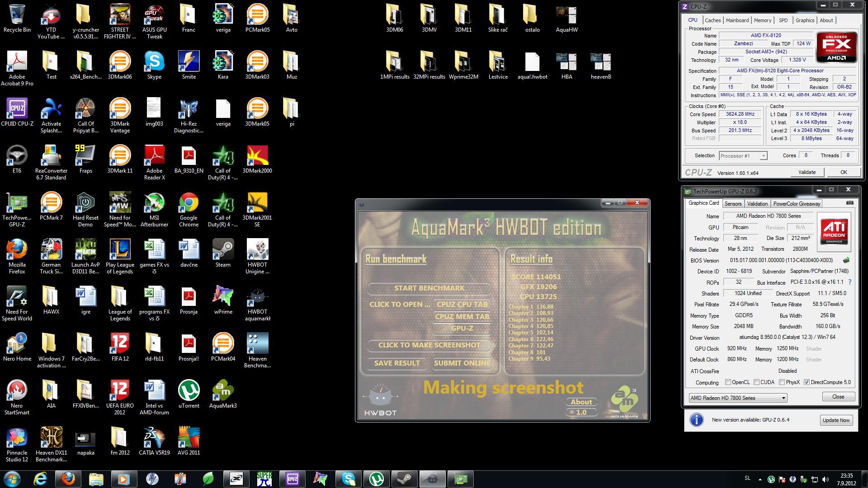Switch to Validation tab in GPU-Z
The height and width of the screenshot is (488, 868).
[757, 204]
